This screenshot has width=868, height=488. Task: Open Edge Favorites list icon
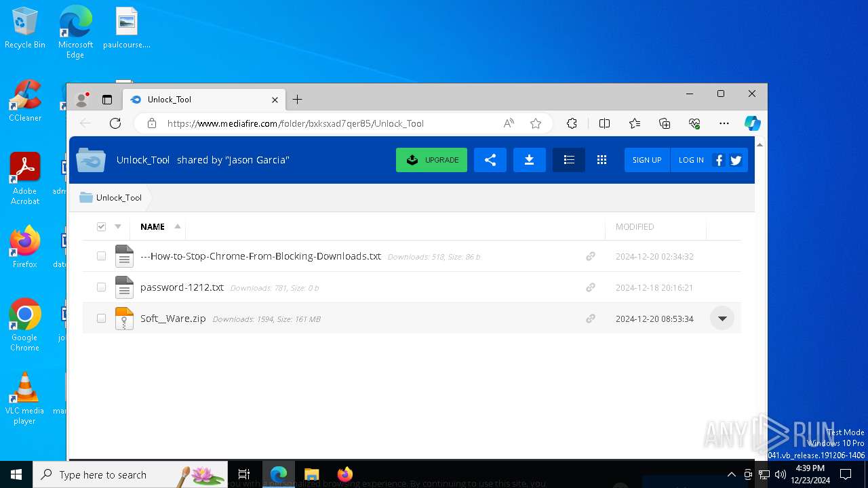[635, 123]
